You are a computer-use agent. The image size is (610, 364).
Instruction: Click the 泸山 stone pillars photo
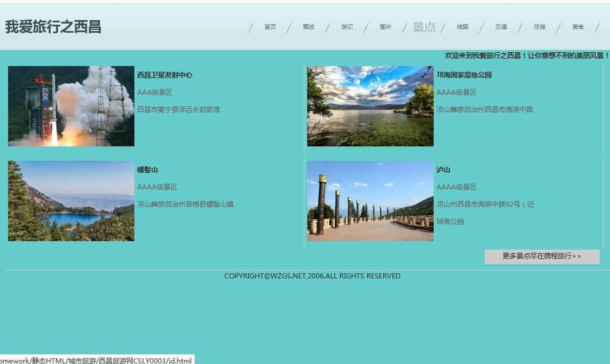(x=370, y=201)
